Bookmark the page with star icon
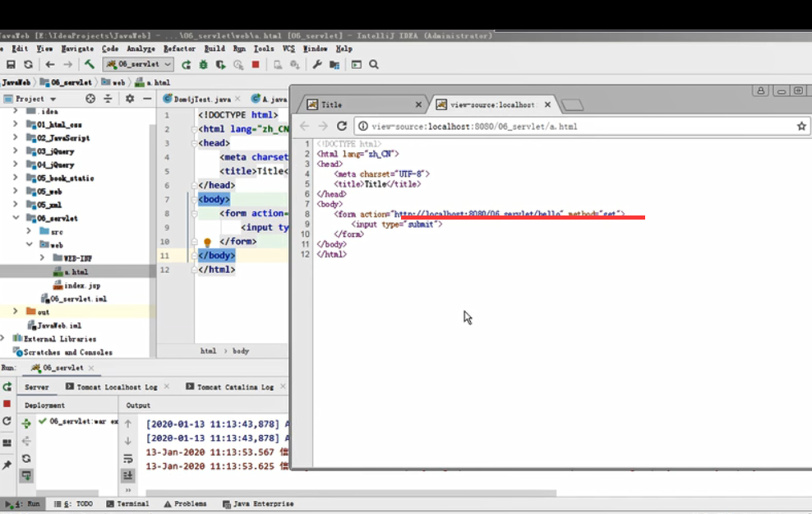 click(801, 126)
